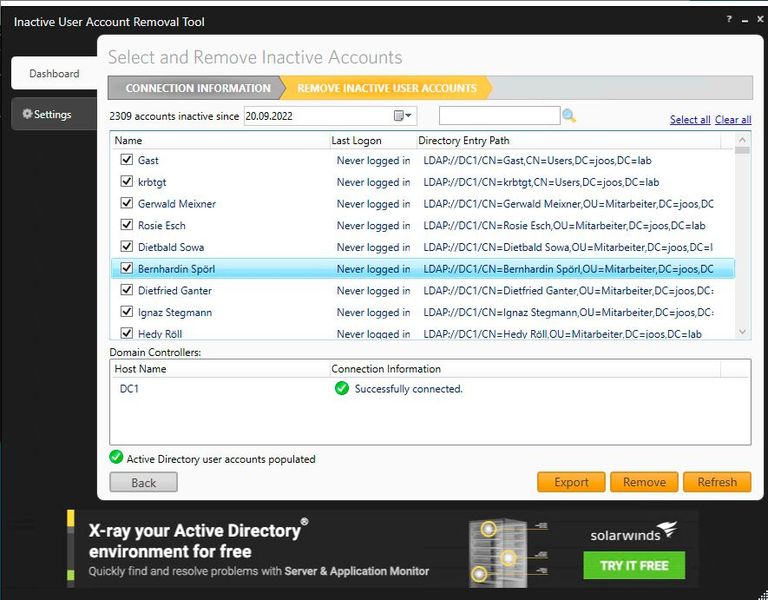Viewport: 768px width, 600px height.
Task: Click LDAP path for krbtgt
Action: (541, 182)
